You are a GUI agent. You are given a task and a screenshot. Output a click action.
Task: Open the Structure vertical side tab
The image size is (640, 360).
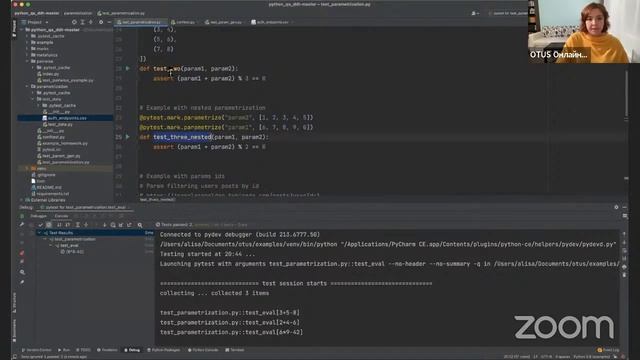click(x=15, y=302)
